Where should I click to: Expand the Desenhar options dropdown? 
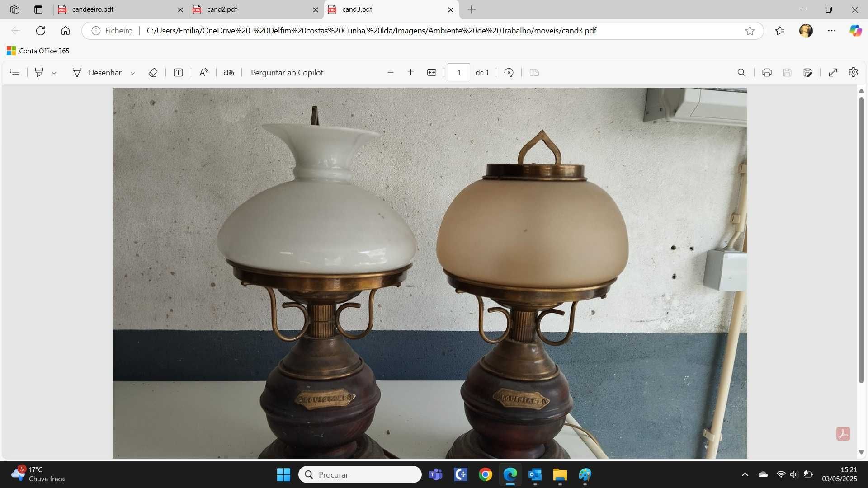(132, 73)
